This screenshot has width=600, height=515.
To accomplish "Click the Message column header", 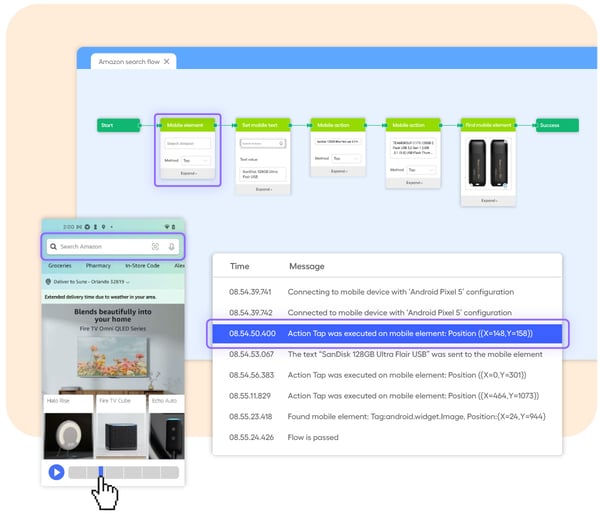I will (307, 266).
